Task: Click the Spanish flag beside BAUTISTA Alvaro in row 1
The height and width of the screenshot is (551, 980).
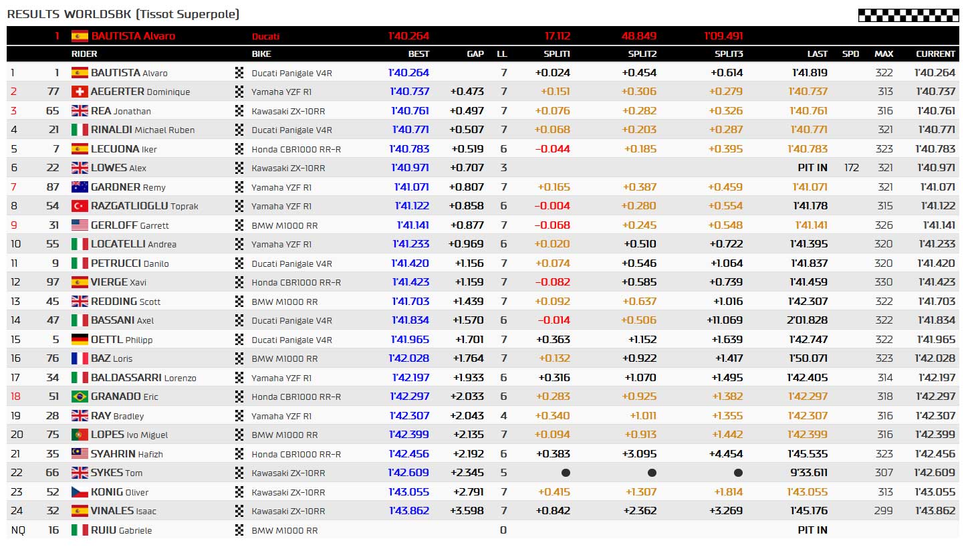Action: click(80, 72)
